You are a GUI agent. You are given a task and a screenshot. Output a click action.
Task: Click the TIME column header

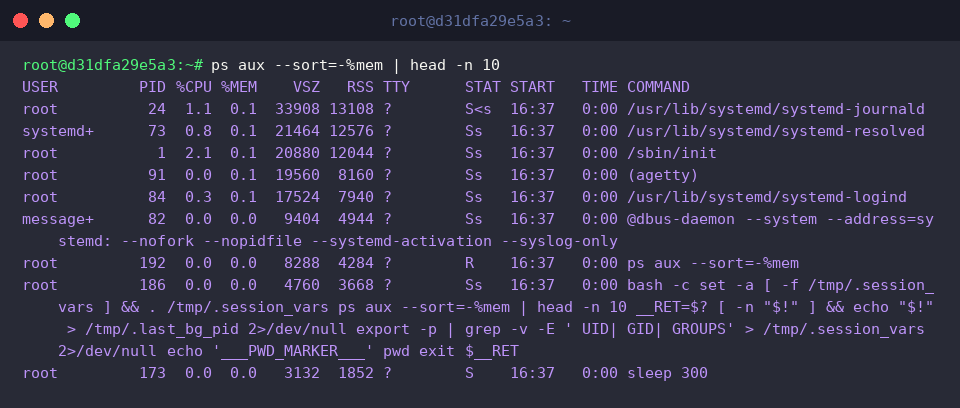coord(599,87)
